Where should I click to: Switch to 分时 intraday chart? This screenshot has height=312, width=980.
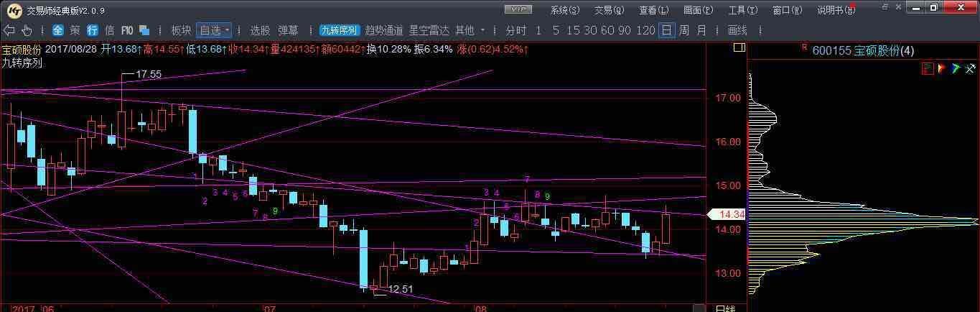pos(515,31)
